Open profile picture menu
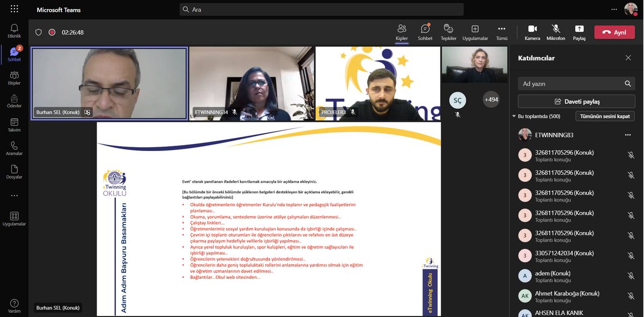644x317 pixels. point(630,9)
